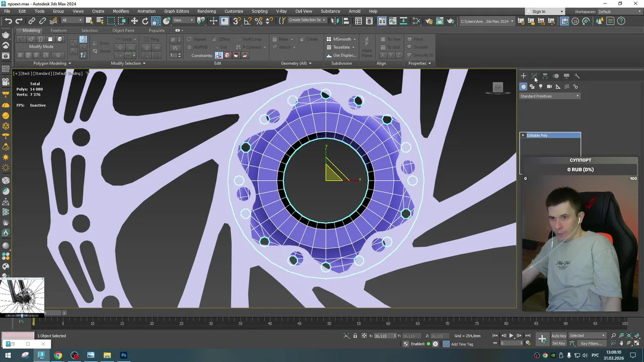
Task: Open the reference coordinate system View dropdown
Action: [183, 21]
